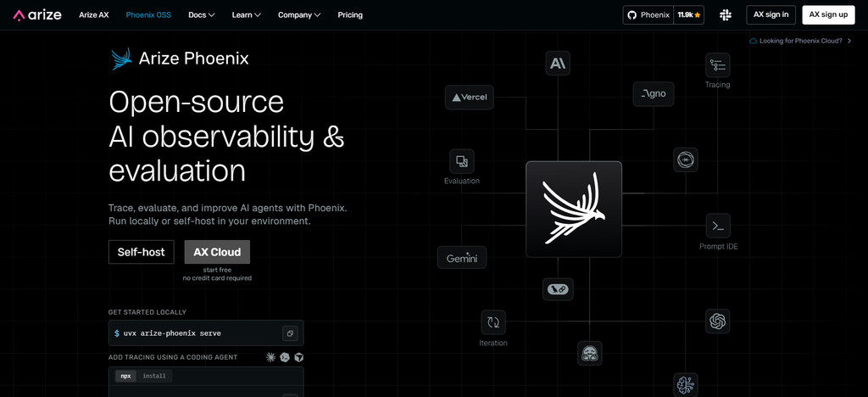This screenshot has height=397, width=868.
Task: Switch to the install tab
Action: point(154,376)
